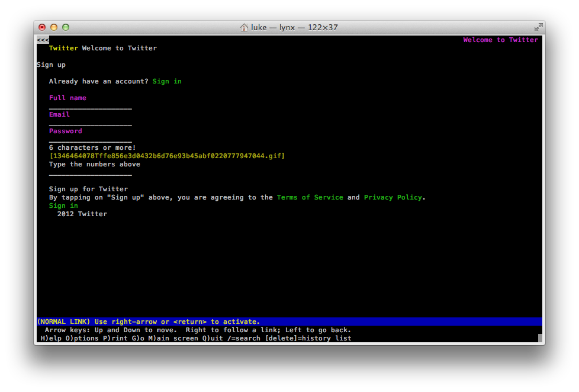The image size is (579, 392).
Task: Follow Sign in link beside 'Already have an account?'
Action: [x=167, y=82]
